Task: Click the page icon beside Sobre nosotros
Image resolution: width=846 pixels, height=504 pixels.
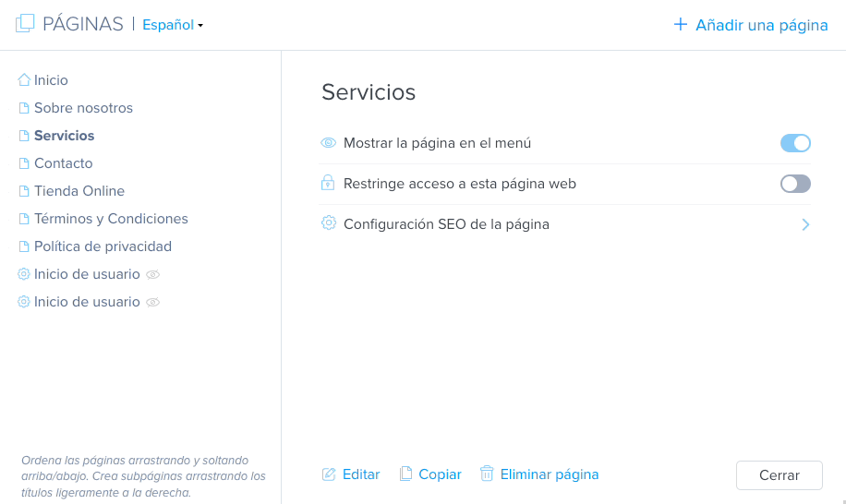Action: pyautogui.click(x=24, y=108)
